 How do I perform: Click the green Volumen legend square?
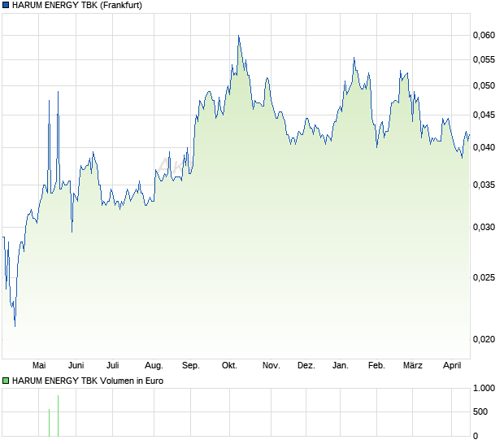point(7,380)
